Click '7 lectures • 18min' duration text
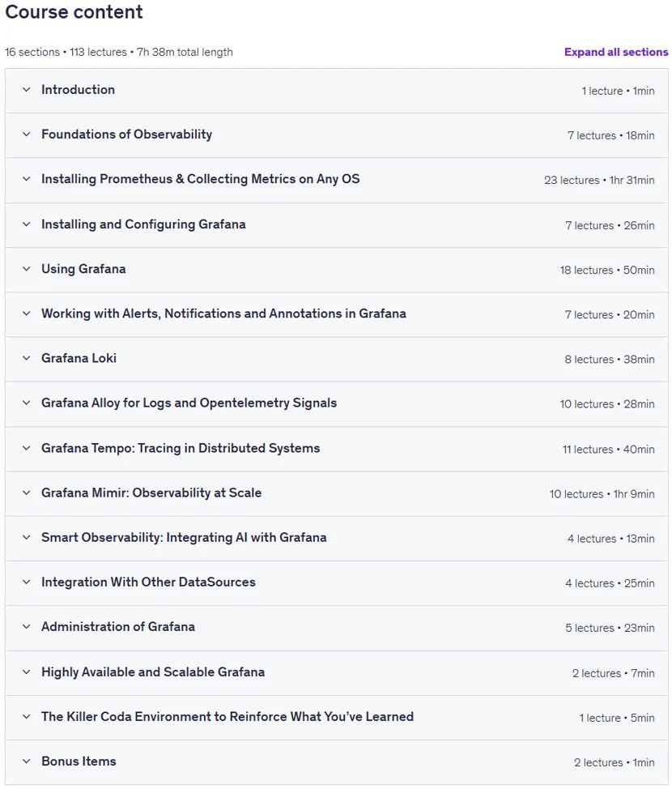 pos(611,136)
